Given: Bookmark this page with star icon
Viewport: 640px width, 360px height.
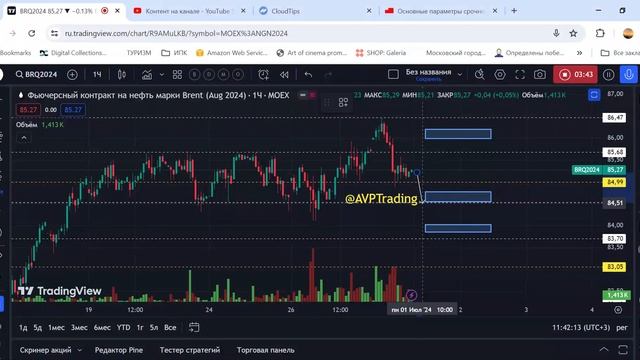Looking at the screenshot, I should tap(573, 33).
